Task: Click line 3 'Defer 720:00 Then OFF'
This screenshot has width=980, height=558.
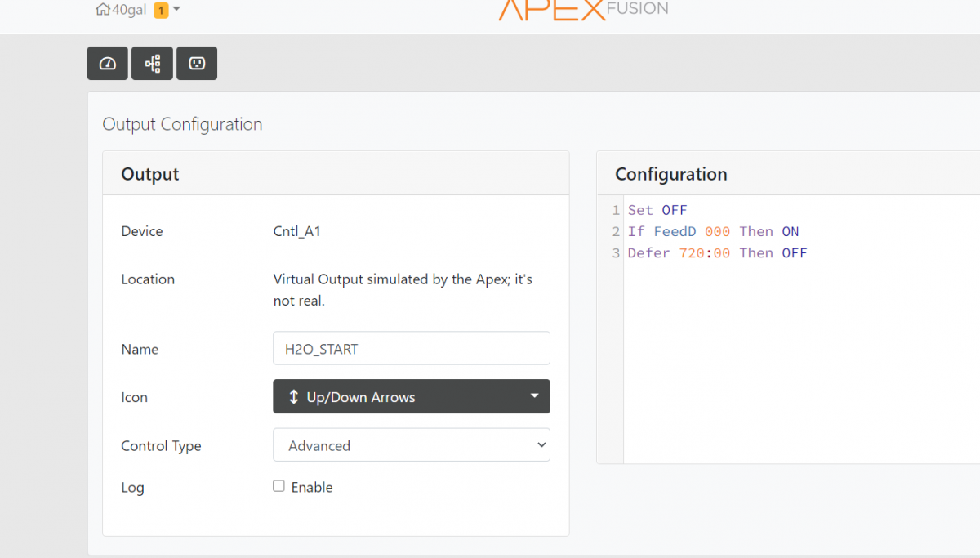Action: [717, 252]
